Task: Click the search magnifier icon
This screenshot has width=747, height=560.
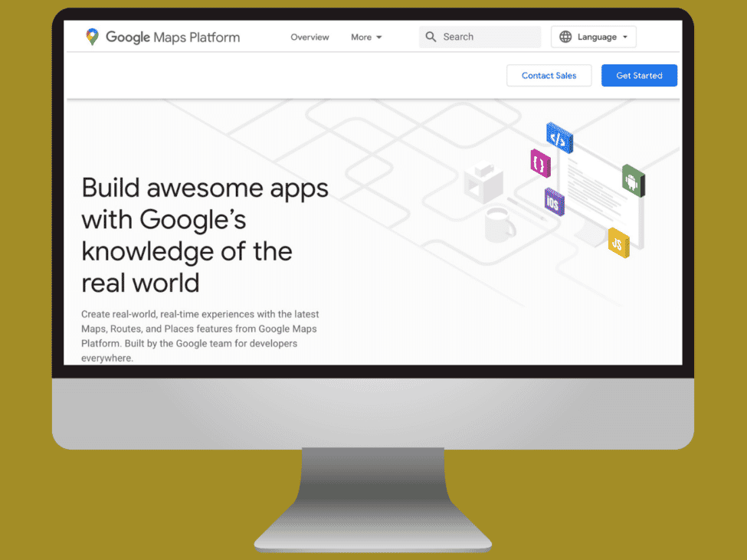Action: (x=431, y=36)
